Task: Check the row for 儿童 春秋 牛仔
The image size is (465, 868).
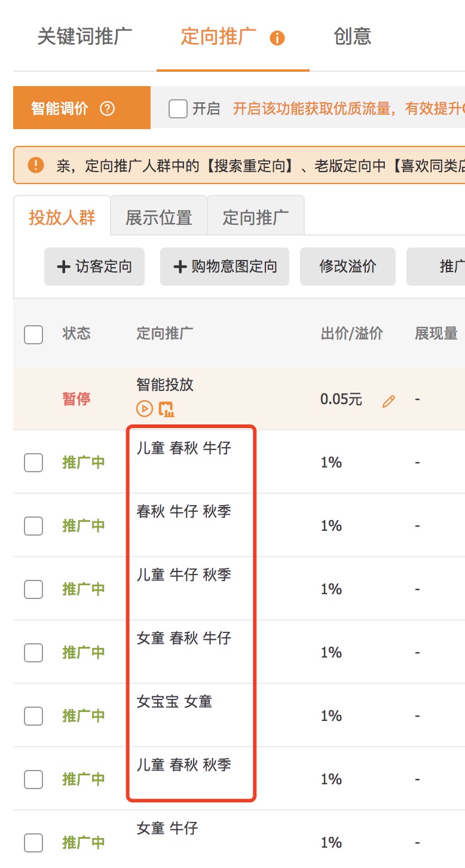Action: [33, 462]
